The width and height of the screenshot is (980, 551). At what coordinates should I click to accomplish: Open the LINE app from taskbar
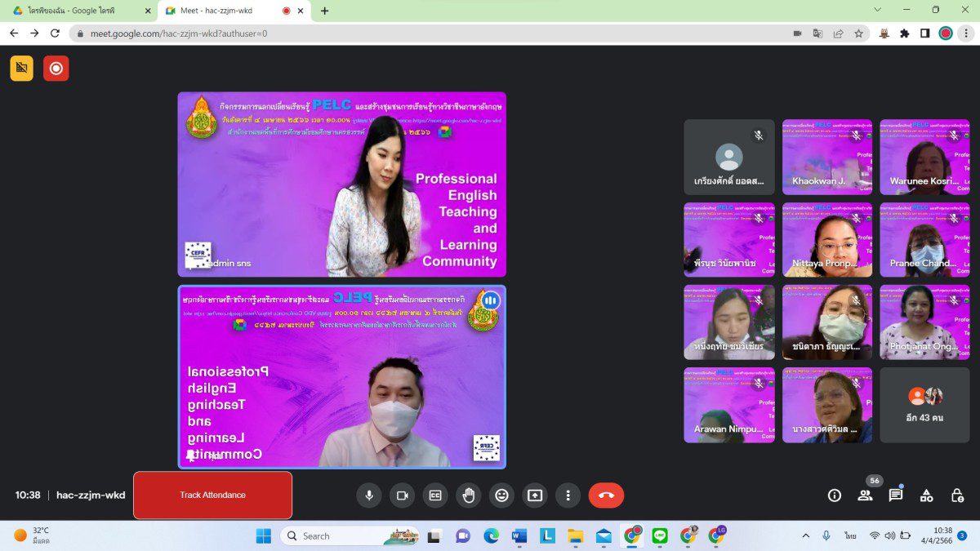[x=660, y=535]
